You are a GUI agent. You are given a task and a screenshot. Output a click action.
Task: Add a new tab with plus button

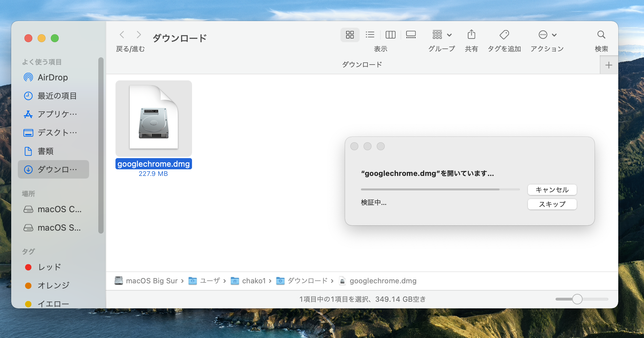pyautogui.click(x=609, y=65)
